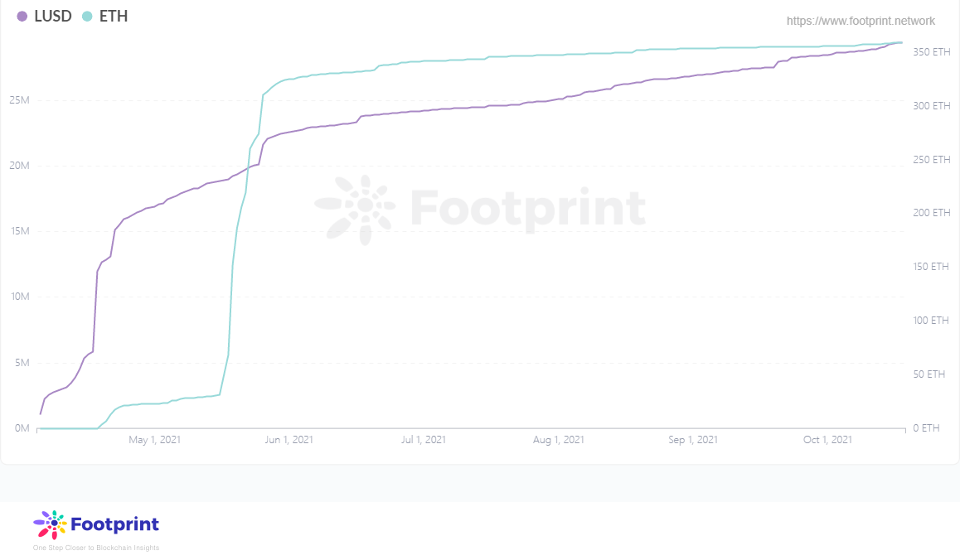Screen dimensions: 960x560
Task: Select the Oct 1, 2021 axis label
Action: pos(827,439)
